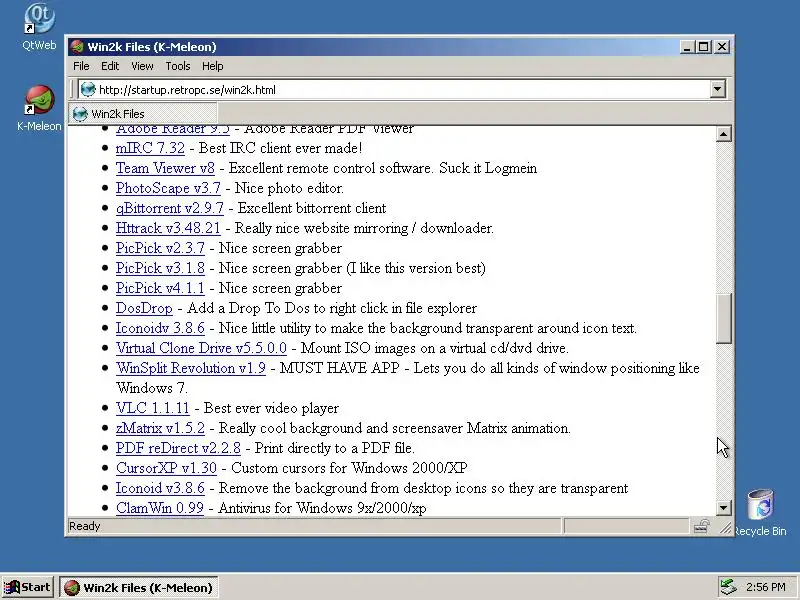Click the "Ready" status bar text
This screenshot has height=600, width=800.
point(85,526)
